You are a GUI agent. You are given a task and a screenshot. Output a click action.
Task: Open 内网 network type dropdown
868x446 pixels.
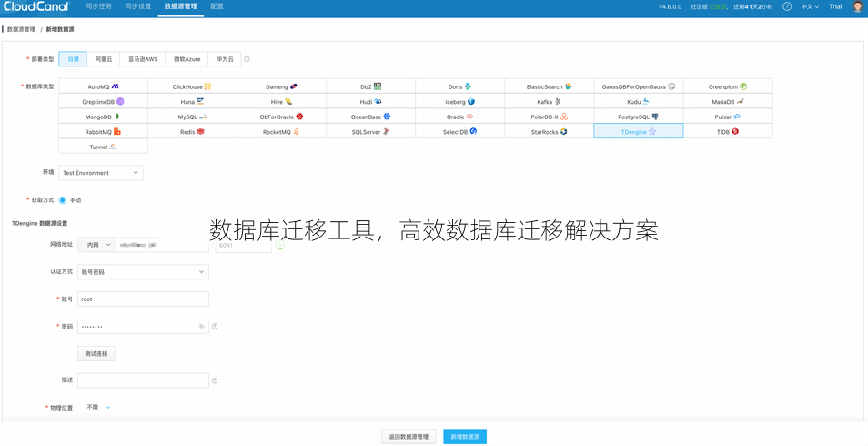tap(96, 244)
